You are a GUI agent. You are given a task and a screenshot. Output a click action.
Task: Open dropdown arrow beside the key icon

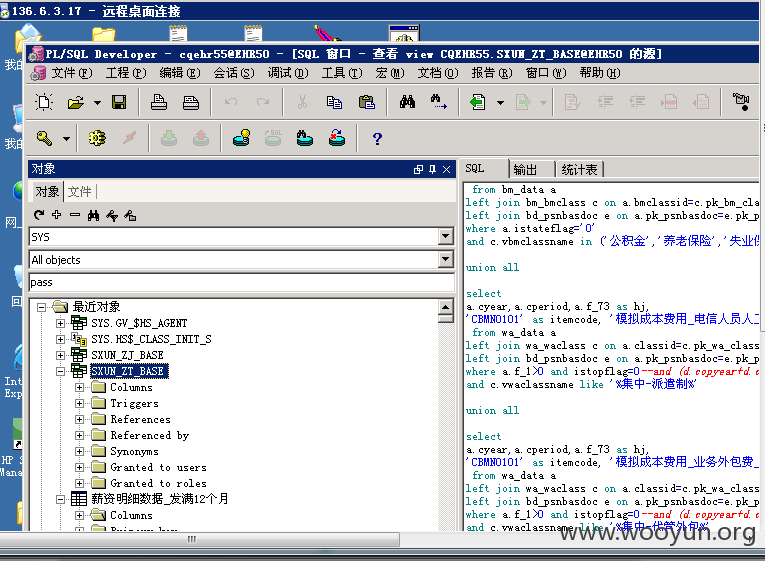point(66,139)
